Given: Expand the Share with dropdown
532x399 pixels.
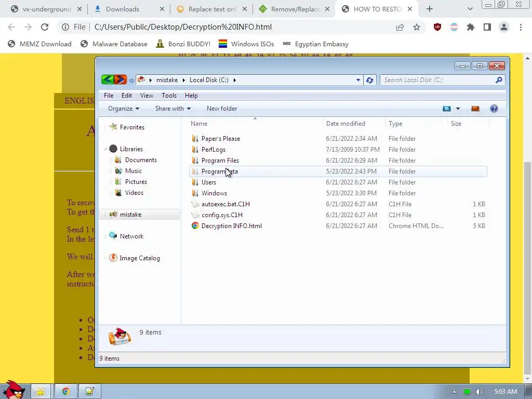Looking at the screenshot, I should point(172,109).
